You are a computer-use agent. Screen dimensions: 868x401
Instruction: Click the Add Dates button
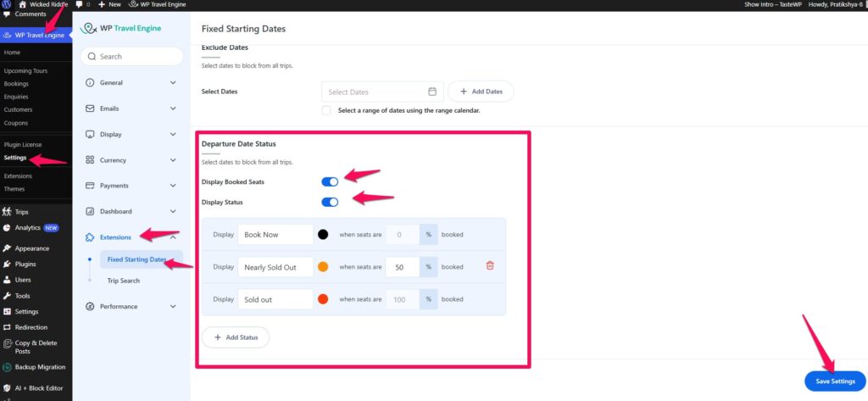[481, 92]
